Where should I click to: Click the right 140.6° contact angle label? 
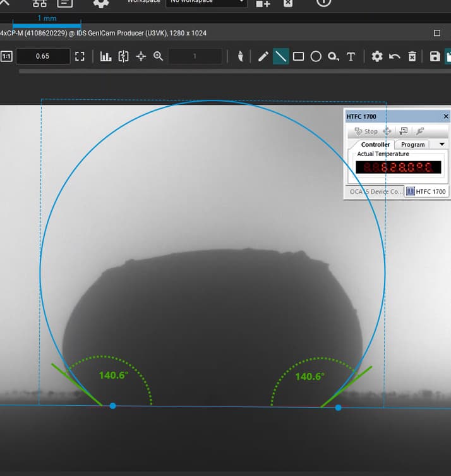tap(310, 377)
